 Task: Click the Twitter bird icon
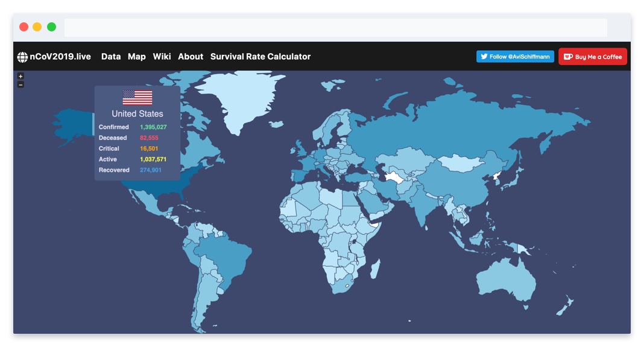point(484,57)
